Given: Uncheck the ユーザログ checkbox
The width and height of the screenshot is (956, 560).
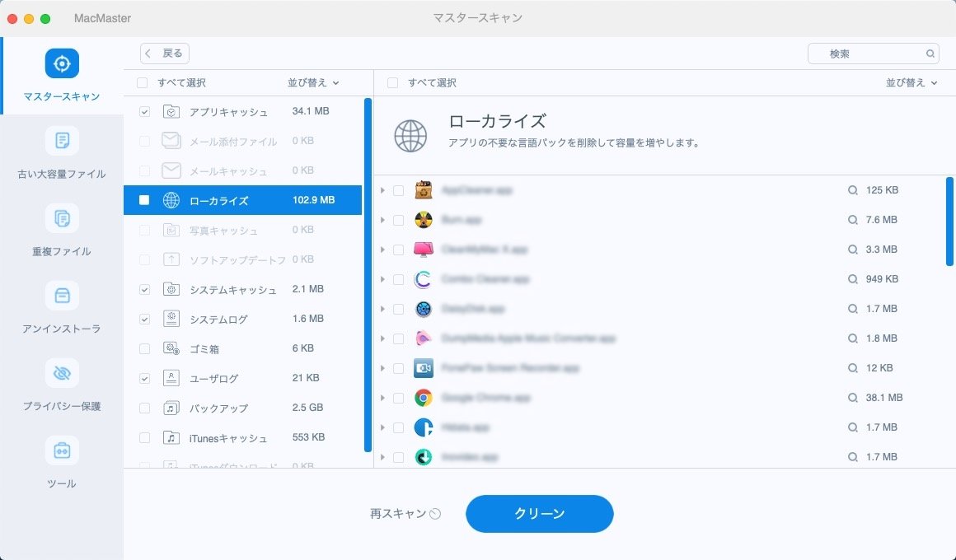Looking at the screenshot, I should [x=144, y=378].
